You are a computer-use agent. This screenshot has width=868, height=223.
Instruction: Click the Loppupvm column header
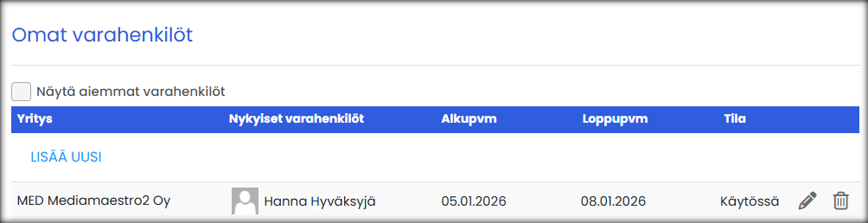(614, 119)
